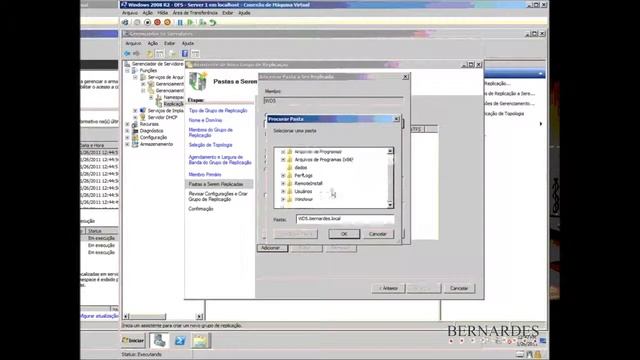640x360 pixels.
Task: Click the orange save-state icon in VM toolbar
Action: tap(167, 22)
